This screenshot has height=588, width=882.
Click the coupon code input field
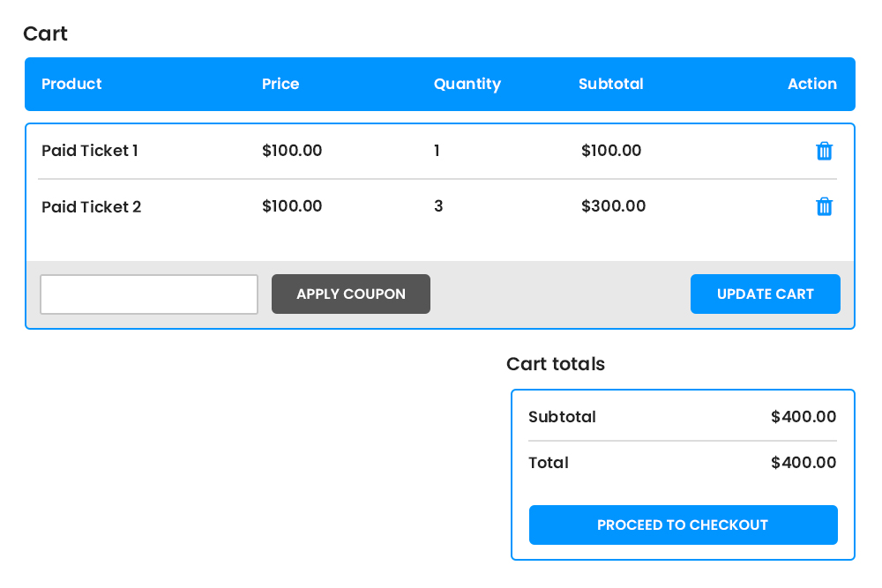[x=149, y=294]
